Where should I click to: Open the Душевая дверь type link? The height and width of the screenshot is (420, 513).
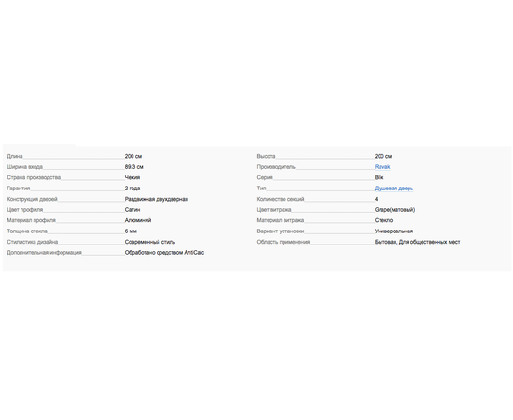394,189
